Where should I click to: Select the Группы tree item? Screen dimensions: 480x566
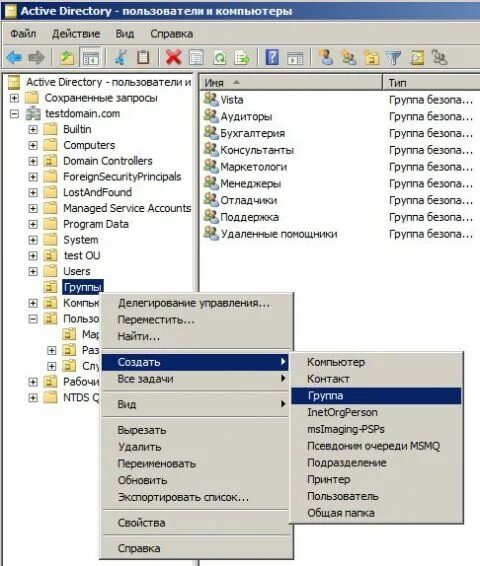(83, 287)
